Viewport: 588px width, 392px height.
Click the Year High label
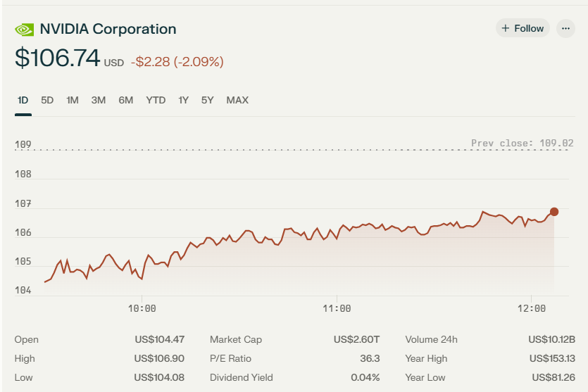coord(426,359)
